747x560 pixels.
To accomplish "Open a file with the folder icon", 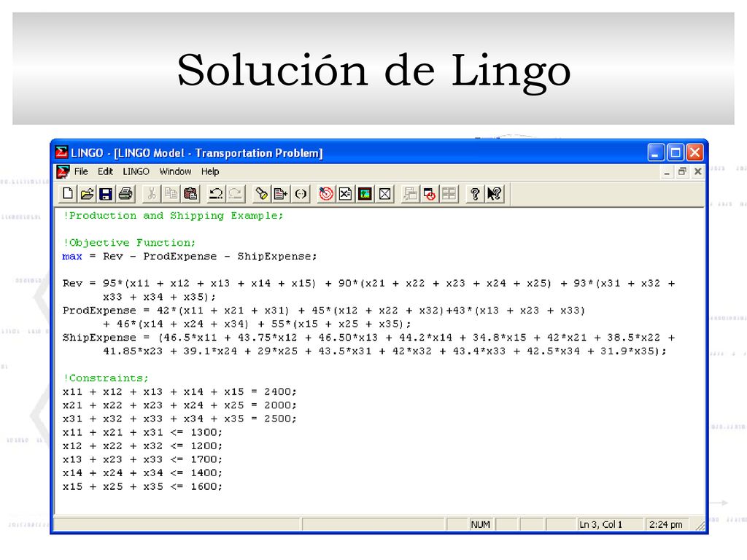I will [87, 194].
